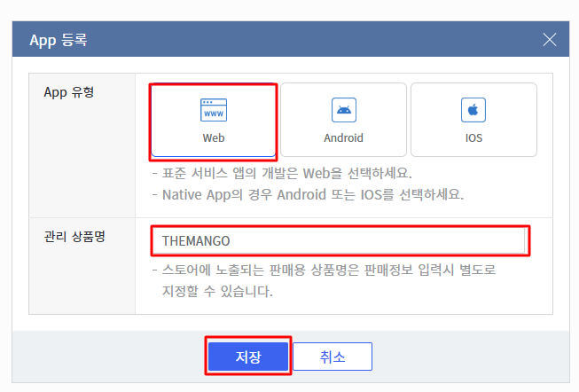
Task: Close the App 등록 dialog with X
Action: [x=550, y=40]
